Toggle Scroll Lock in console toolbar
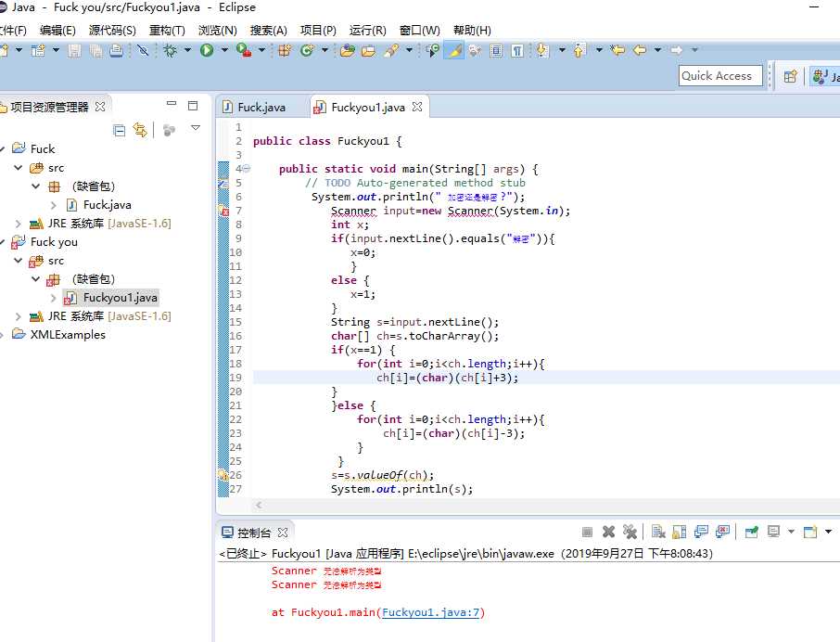 point(680,533)
